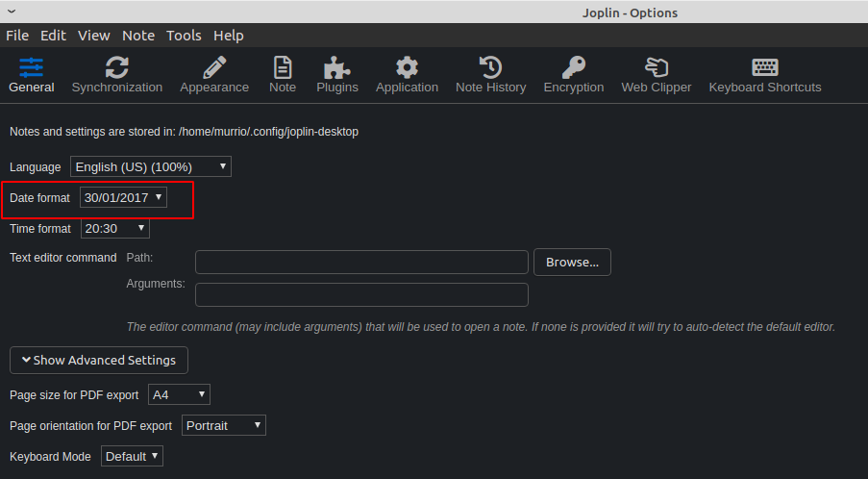Open the Time format dropdown

[115, 228]
